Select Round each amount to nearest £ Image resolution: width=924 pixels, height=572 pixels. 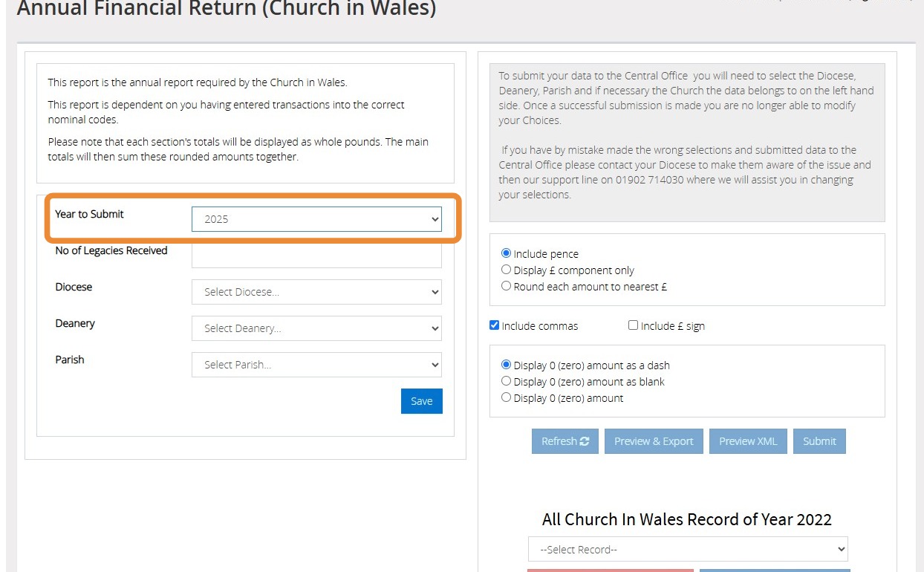[507, 286]
